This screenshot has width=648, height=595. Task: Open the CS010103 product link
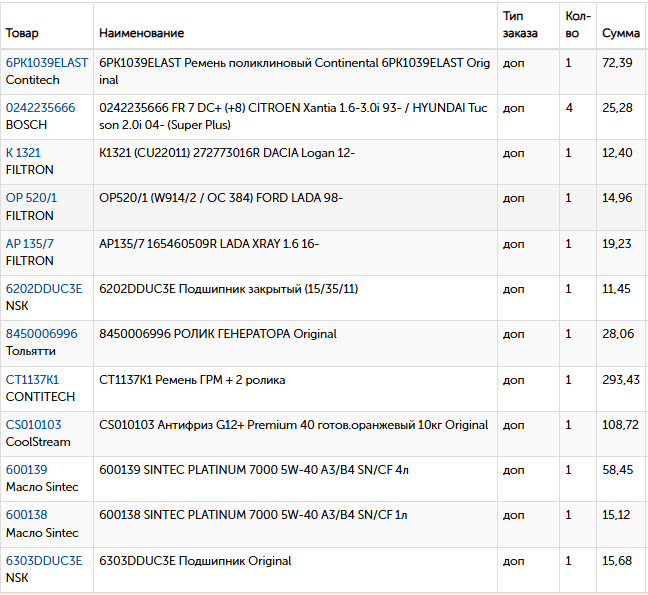[x=33, y=425]
